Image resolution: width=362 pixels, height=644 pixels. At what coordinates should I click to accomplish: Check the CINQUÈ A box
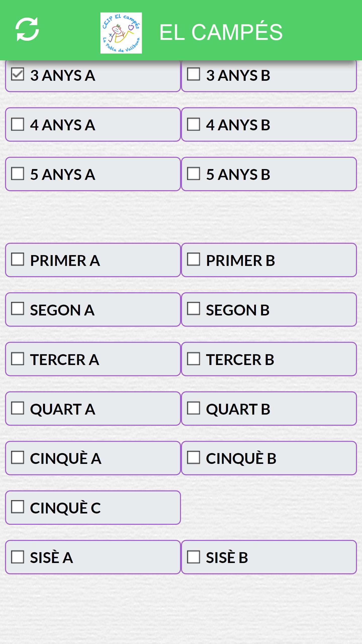pyautogui.click(x=18, y=457)
